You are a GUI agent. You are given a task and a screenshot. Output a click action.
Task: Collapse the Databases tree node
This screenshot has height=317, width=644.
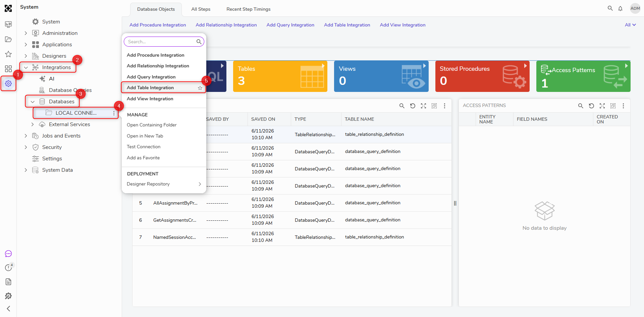pyautogui.click(x=33, y=102)
